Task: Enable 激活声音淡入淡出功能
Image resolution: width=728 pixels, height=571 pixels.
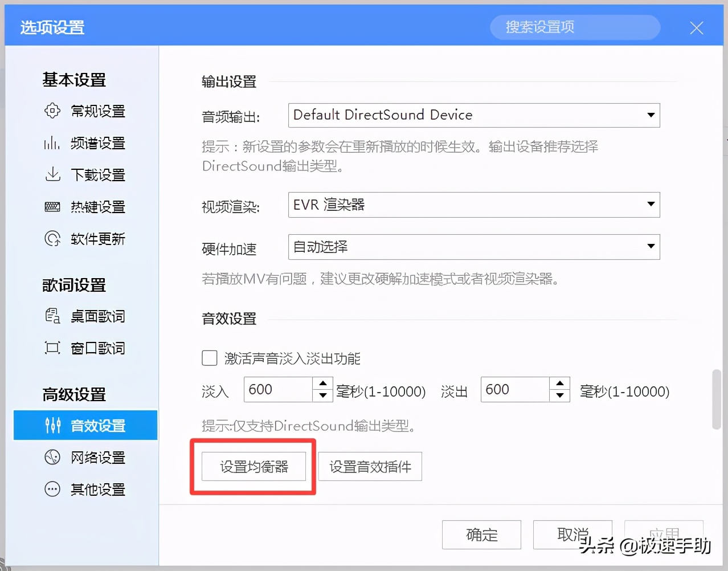Action: (x=210, y=358)
